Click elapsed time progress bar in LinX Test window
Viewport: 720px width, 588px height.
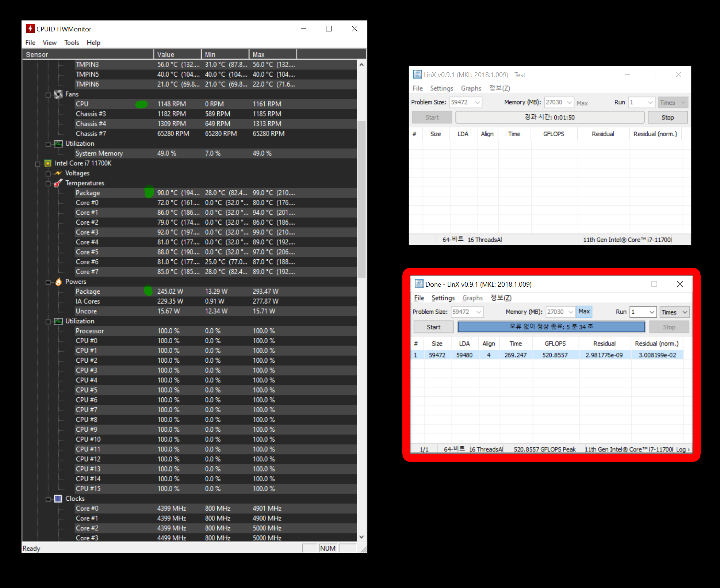click(x=550, y=117)
